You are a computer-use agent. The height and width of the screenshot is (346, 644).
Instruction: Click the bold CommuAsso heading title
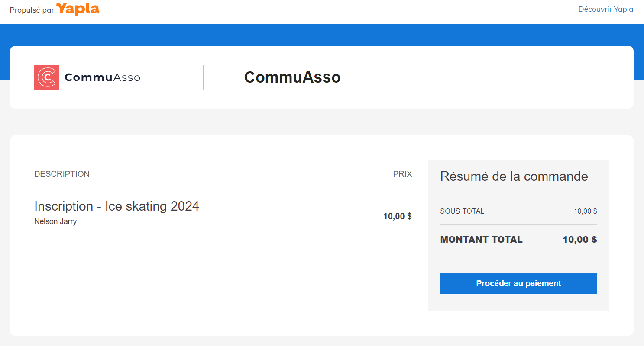point(292,77)
